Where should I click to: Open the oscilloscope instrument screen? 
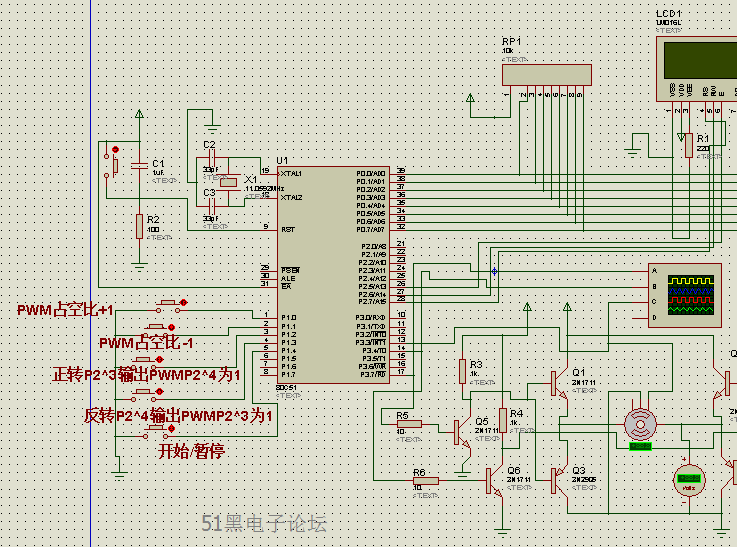691,295
